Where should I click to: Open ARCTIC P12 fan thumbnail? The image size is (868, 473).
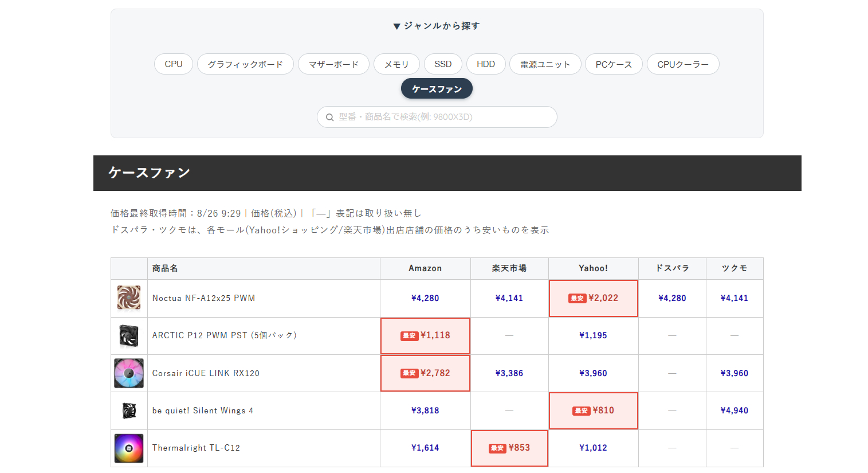[x=129, y=336]
